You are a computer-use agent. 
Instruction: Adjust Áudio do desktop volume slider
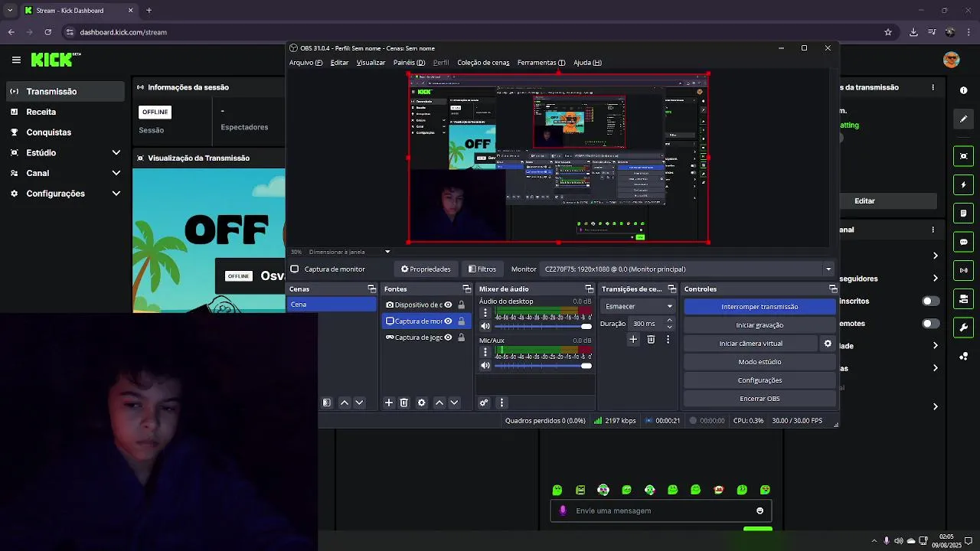(543, 327)
